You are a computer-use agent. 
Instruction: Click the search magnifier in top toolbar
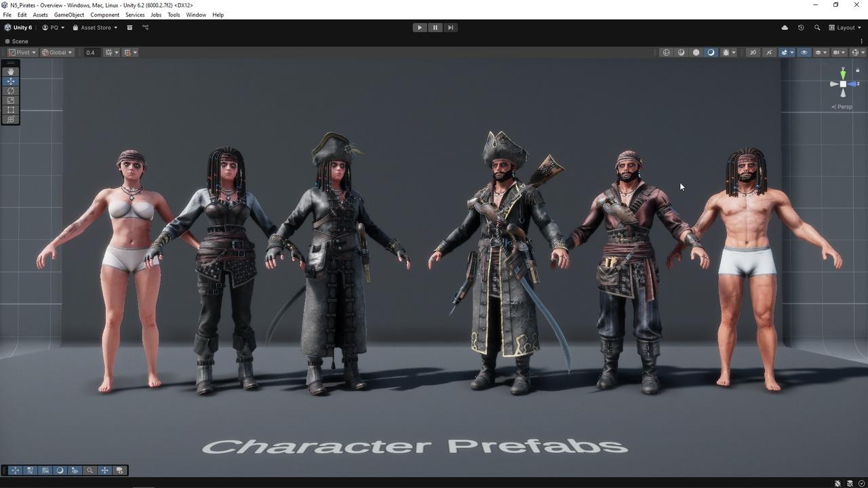tap(817, 28)
